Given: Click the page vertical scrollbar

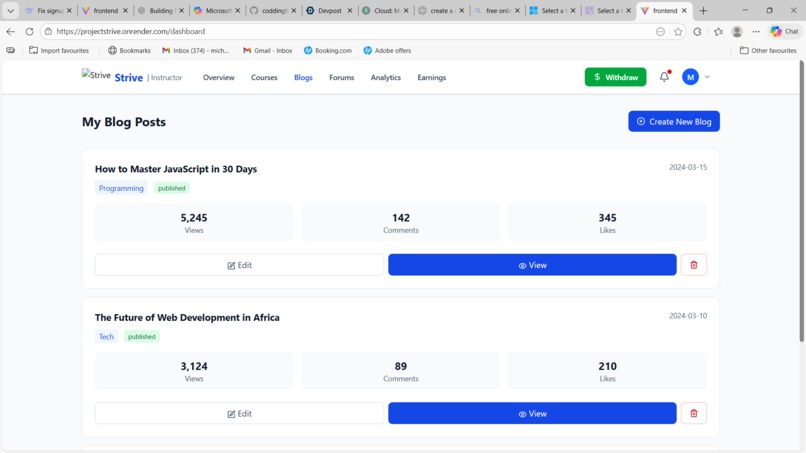Looking at the screenshot, I should (801, 201).
